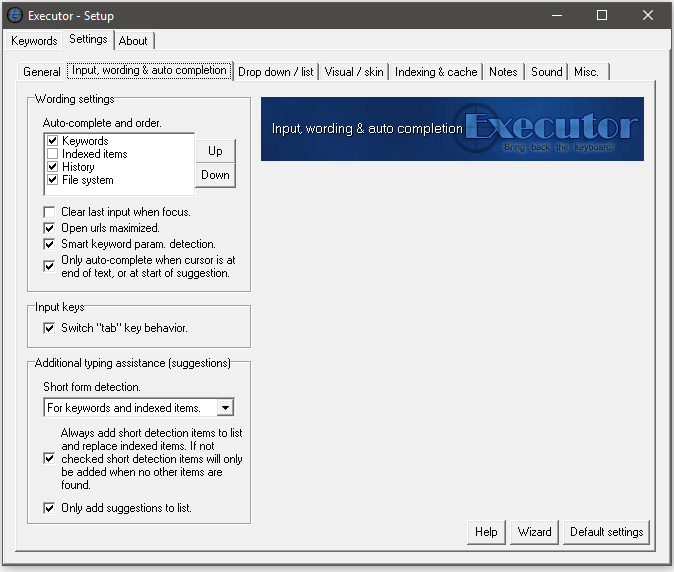Click the Executor app icon in title bar
Viewport: 674px width, 572px height.
click(x=15, y=15)
